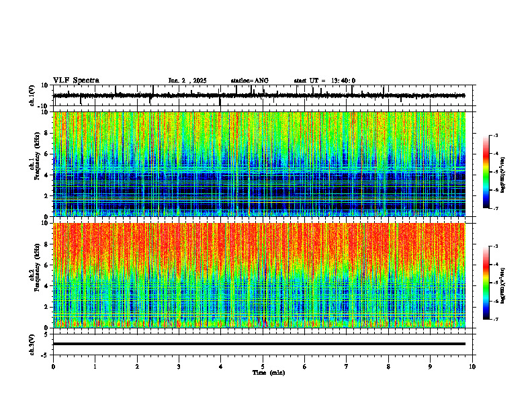The width and height of the screenshot is (532, 411).
Task: Click the "station=ANG" label
Action: [249, 81]
